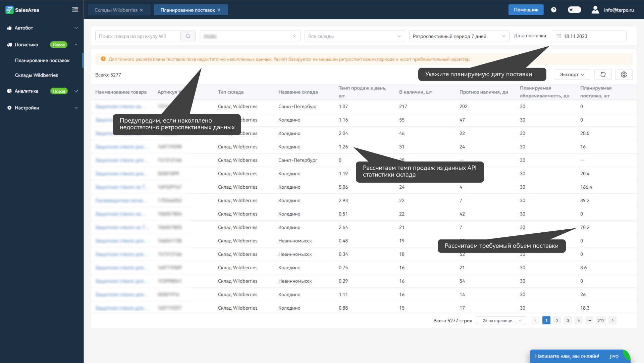644x363 pixels.
Task: Click the SalesArea logo icon
Action: [x=9, y=10]
